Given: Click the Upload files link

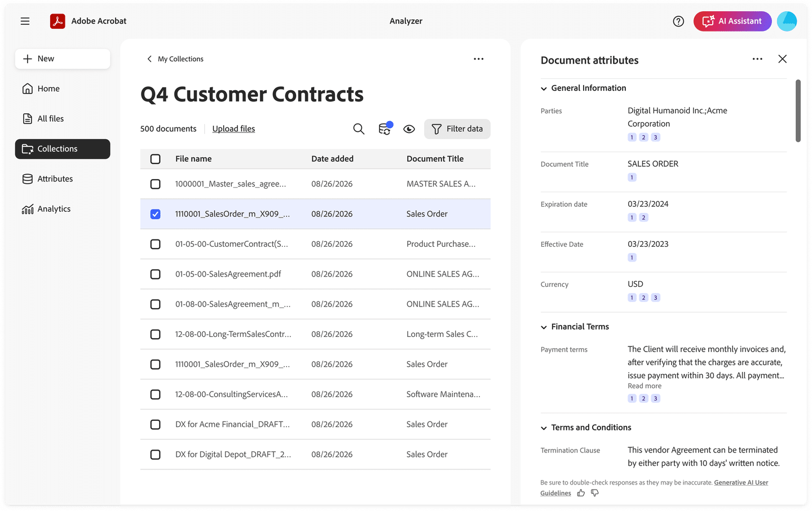Looking at the screenshot, I should (x=233, y=129).
